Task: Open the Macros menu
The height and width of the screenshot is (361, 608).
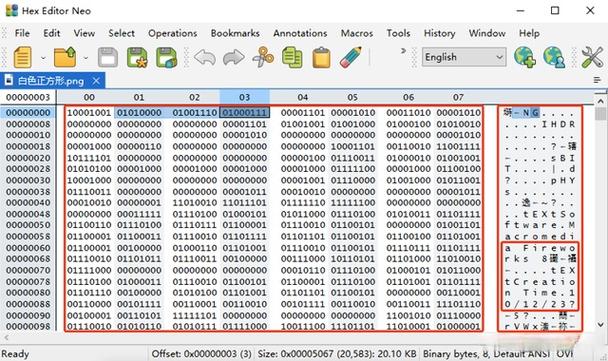Action: 357,33
